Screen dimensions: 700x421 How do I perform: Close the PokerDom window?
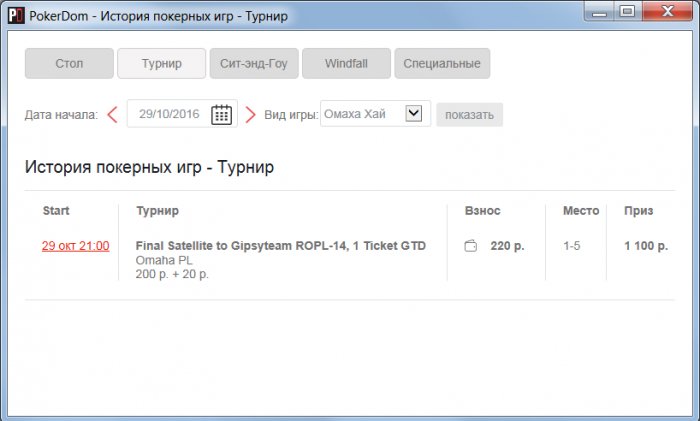click(667, 11)
